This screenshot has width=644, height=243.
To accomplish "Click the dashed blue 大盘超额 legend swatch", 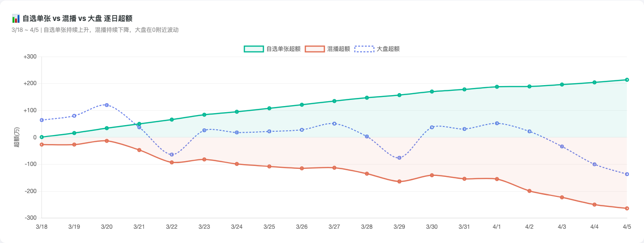I will 364,49.
